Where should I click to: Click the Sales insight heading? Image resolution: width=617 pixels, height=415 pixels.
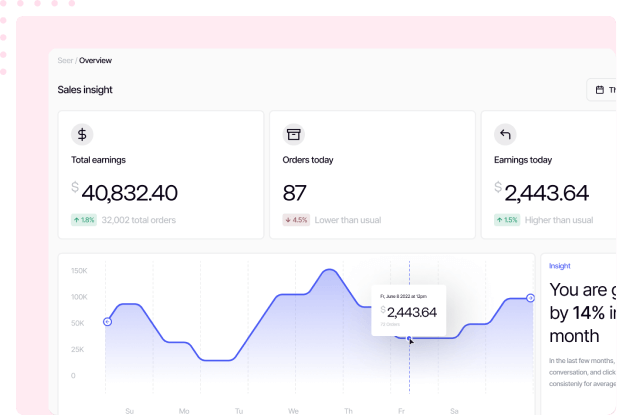[85, 90]
